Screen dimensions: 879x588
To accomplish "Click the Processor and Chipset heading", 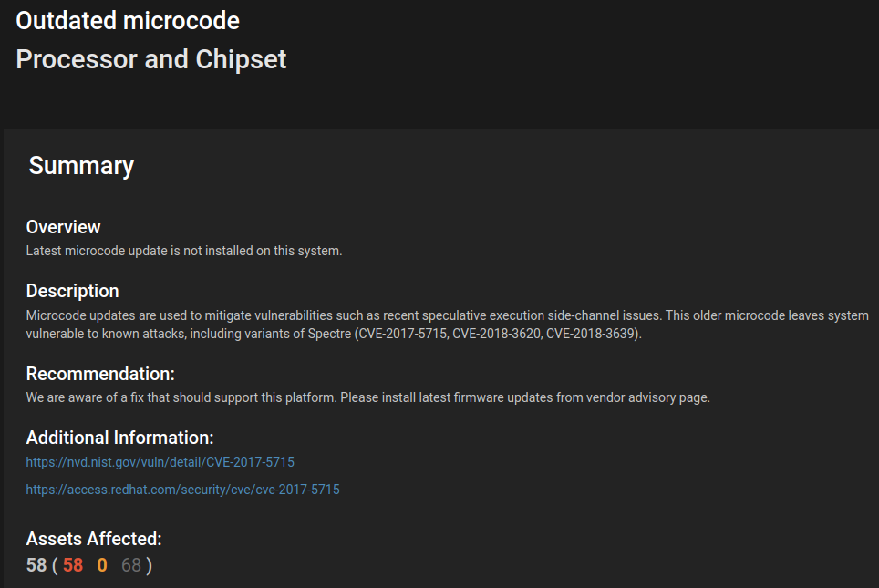I will [x=151, y=59].
